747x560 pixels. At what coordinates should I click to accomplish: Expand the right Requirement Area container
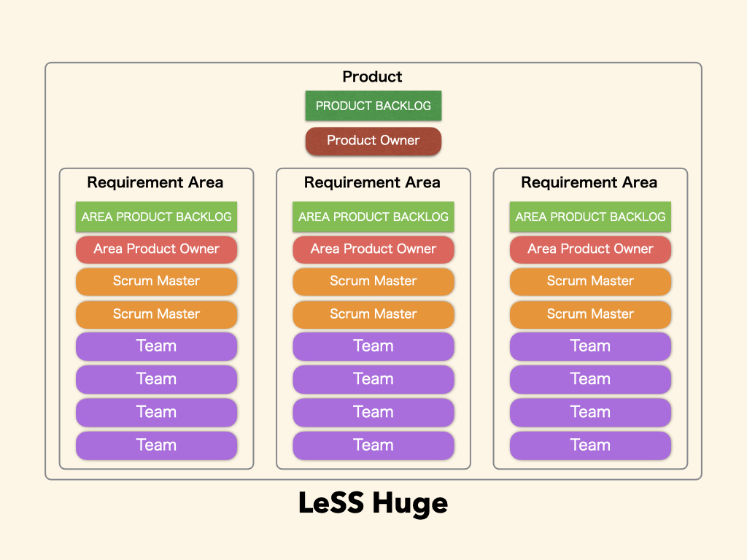point(589,182)
